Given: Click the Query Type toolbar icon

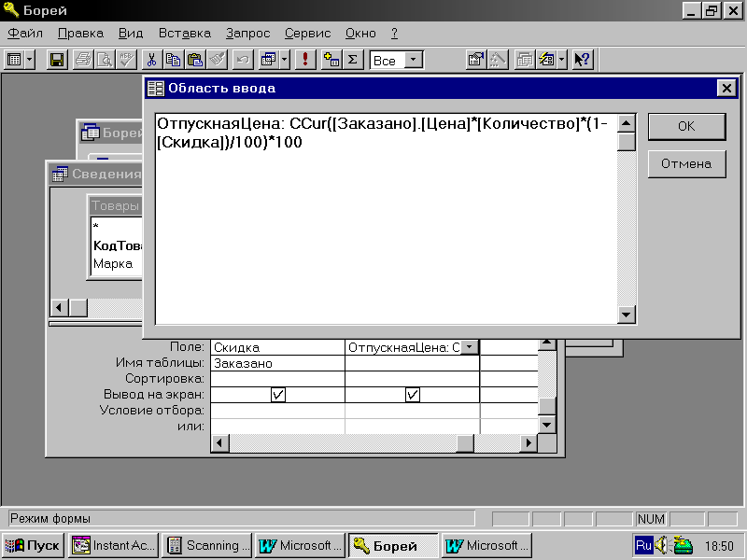Looking at the screenshot, I should (268, 60).
